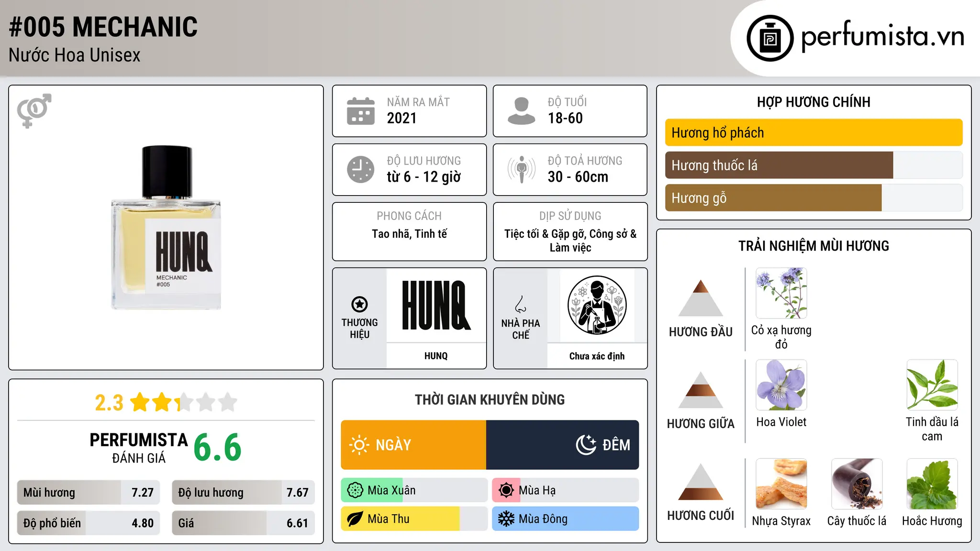Click the large HUNQ brand logo
980x551 pixels.
(x=436, y=305)
